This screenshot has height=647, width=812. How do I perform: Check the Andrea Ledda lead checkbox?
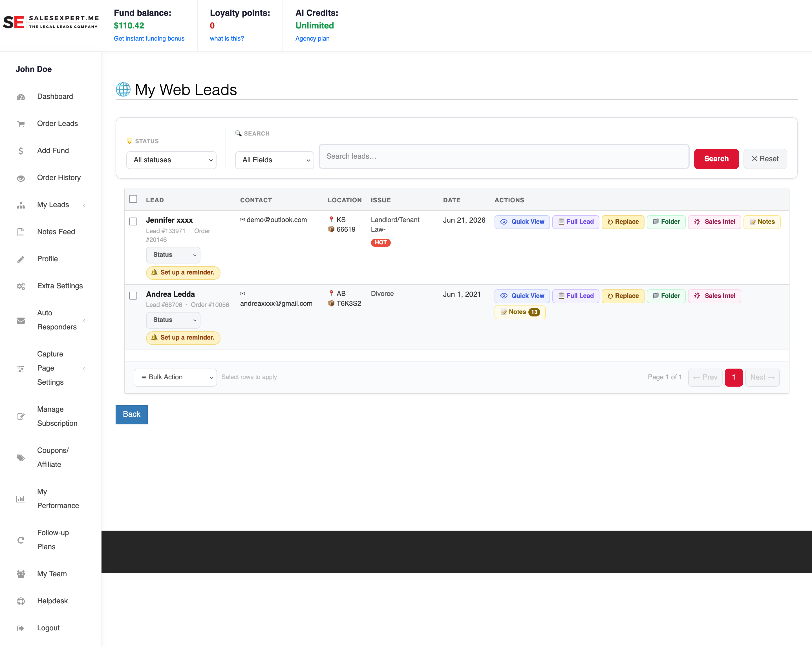pos(133,295)
